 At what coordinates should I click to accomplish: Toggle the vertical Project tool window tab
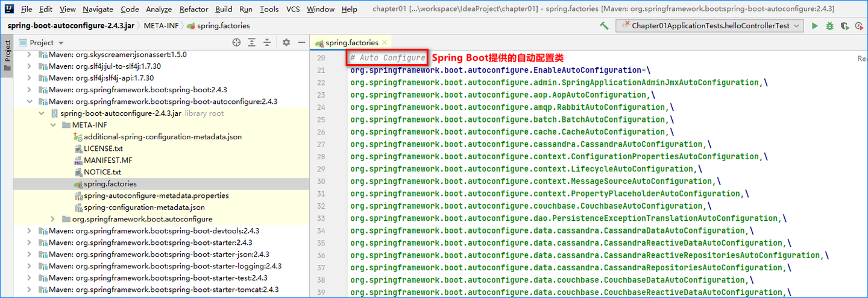pos(7,55)
